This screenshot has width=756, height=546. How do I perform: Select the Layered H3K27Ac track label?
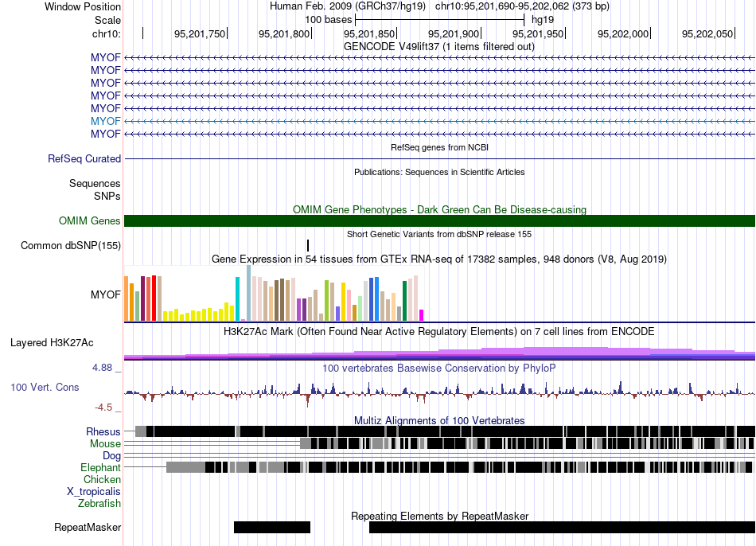click(x=52, y=343)
